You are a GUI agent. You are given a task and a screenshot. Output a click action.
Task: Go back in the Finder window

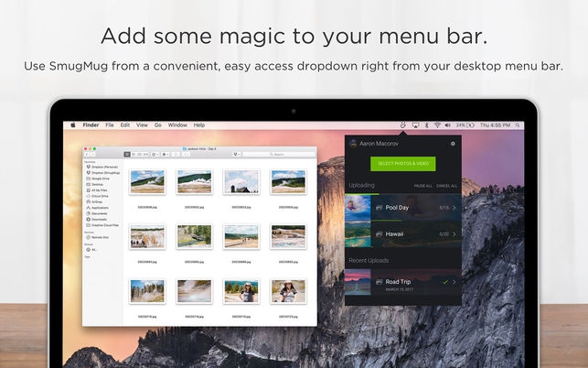[87, 155]
